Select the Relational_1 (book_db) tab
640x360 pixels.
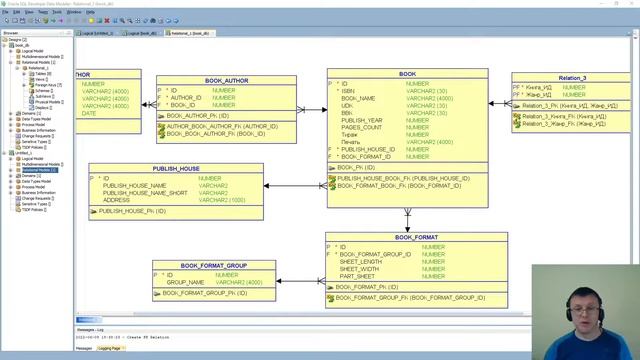point(190,33)
